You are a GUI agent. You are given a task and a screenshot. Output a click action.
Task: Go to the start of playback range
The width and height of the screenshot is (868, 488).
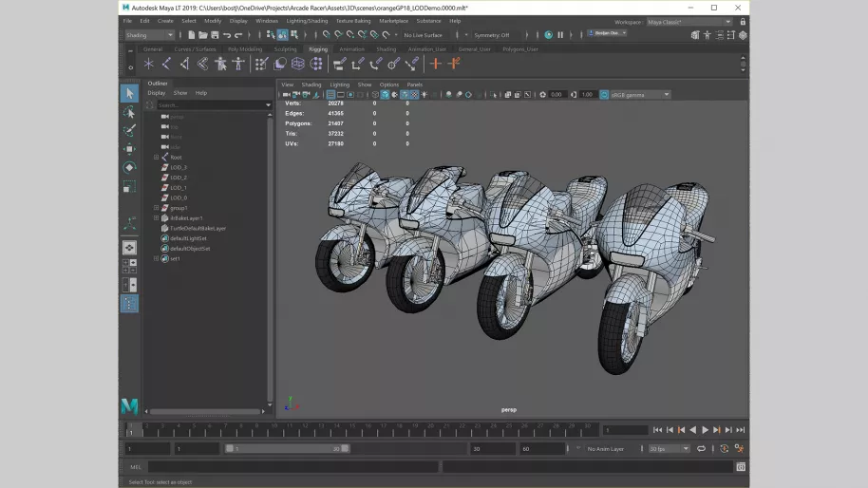point(657,430)
